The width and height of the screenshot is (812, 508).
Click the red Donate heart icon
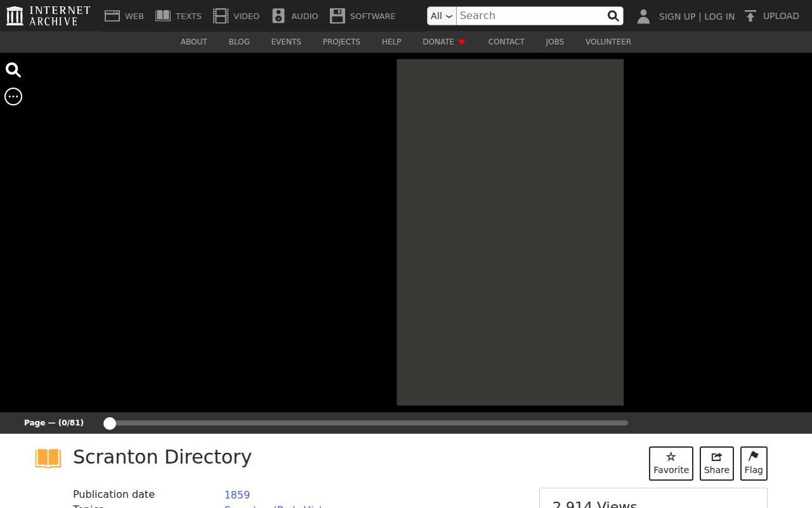click(462, 42)
